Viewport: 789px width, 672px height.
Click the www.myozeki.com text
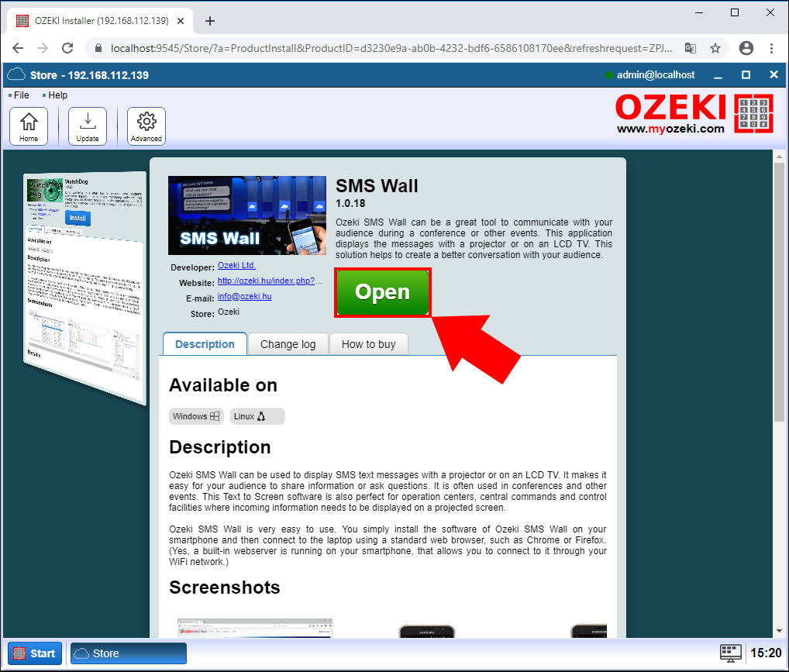(x=670, y=129)
